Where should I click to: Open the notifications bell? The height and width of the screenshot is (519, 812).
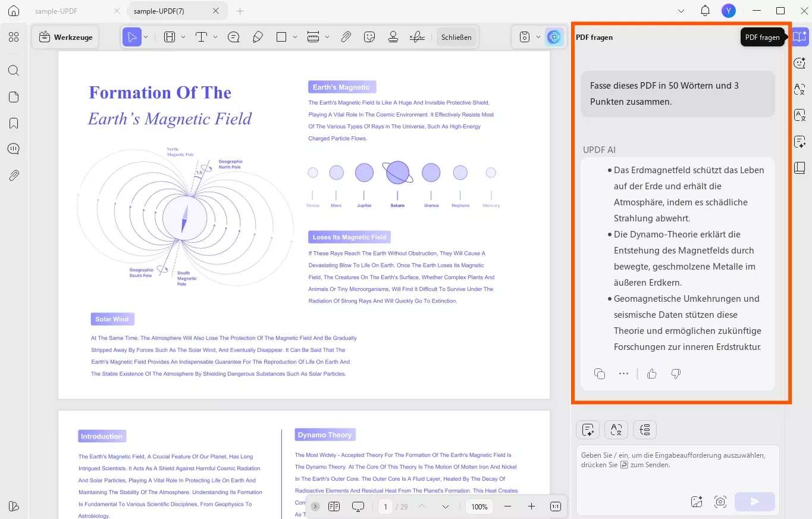[705, 11]
